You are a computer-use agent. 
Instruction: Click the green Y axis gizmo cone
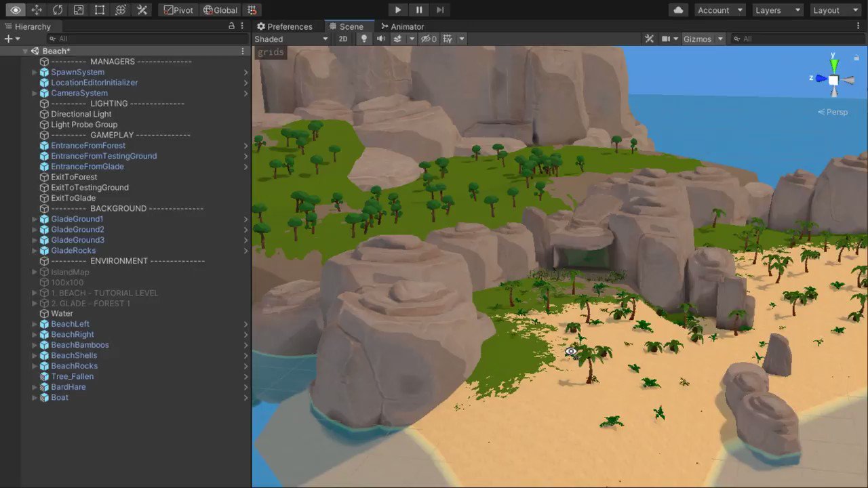[x=833, y=64]
